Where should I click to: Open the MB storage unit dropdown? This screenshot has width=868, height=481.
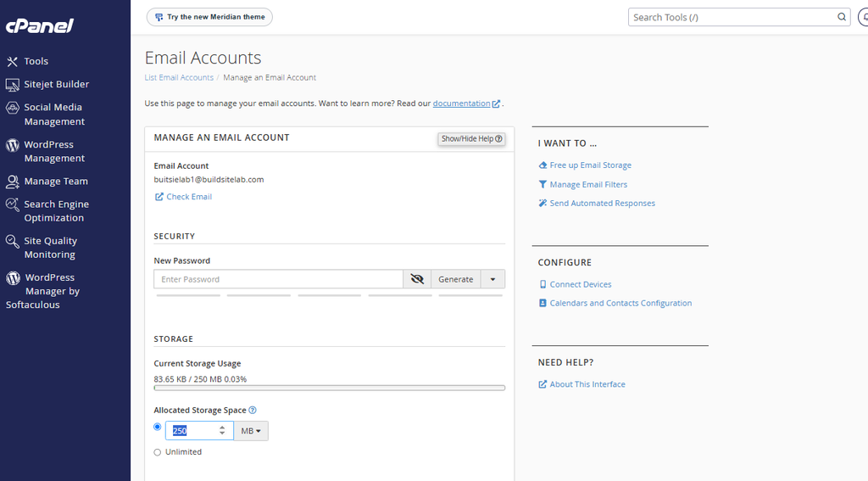(251, 431)
